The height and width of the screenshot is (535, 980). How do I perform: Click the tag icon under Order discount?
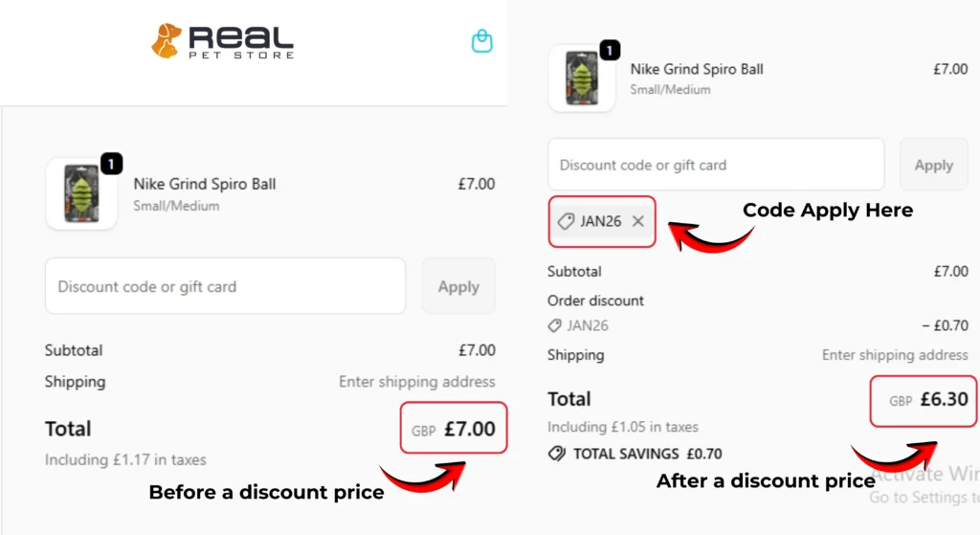(554, 326)
